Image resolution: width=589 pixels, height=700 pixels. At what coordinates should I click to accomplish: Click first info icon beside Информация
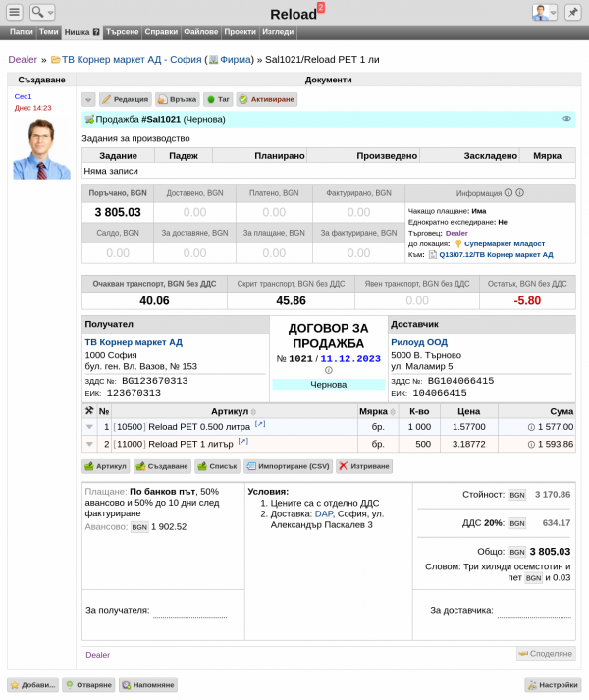[x=509, y=192]
